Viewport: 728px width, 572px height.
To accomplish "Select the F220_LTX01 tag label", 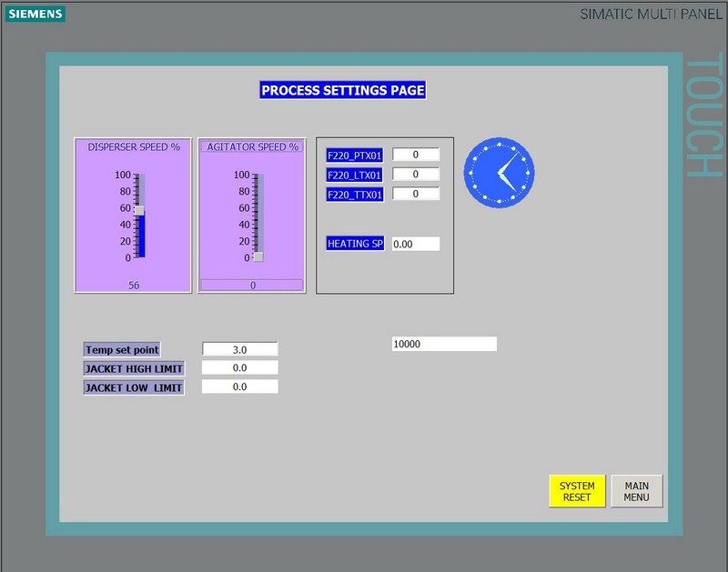I will (353, 175).
